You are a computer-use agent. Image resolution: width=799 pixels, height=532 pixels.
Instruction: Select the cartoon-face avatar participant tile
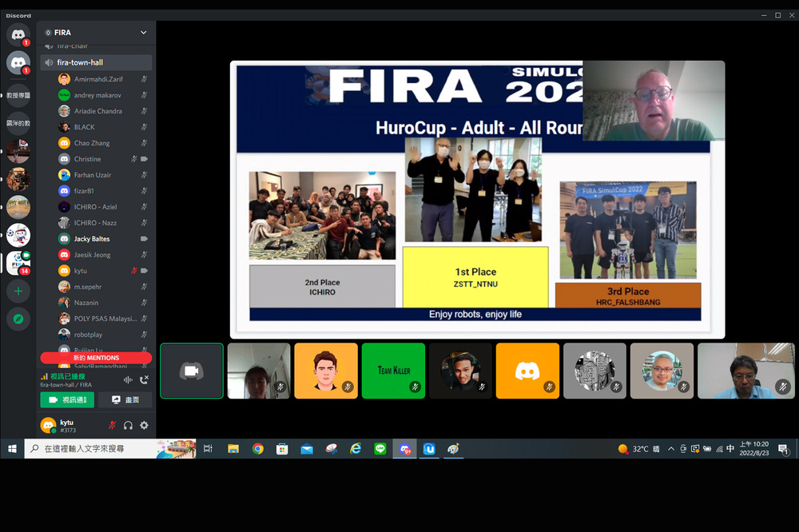tap(326, 371)
